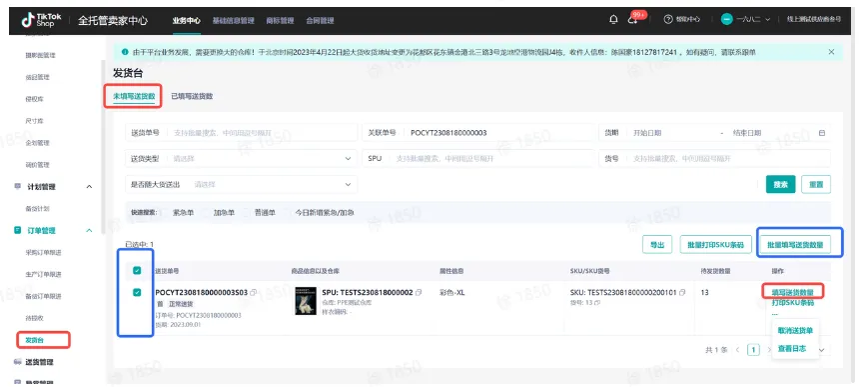Open the notification bell
The height and width of the screenshot is (387, 868).
click(613, 20)
